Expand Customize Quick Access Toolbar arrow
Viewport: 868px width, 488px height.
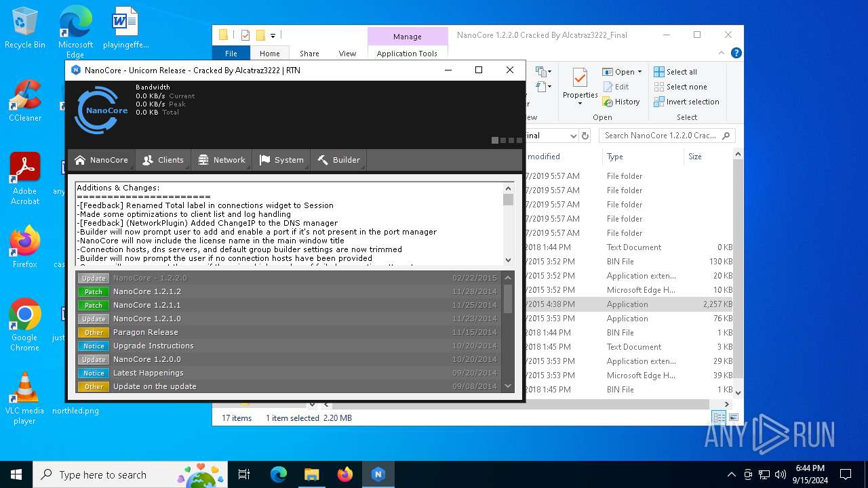tap(273, 35)
